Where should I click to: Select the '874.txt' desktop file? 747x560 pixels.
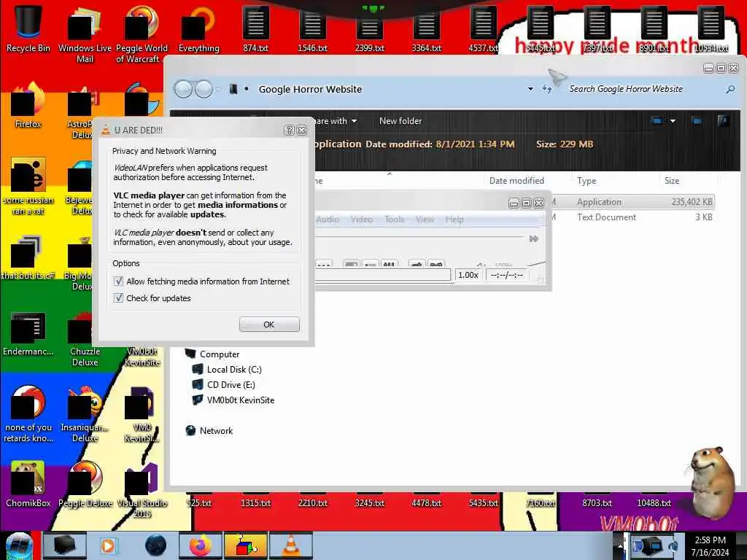[255, 28]
